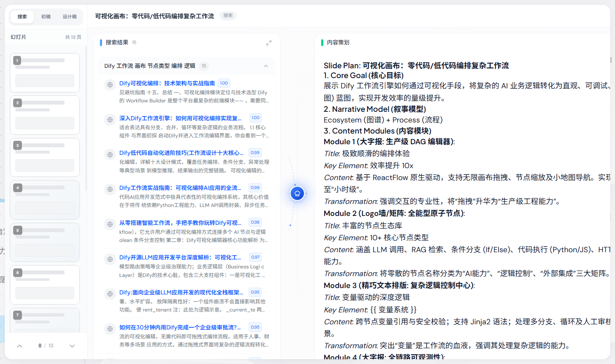Click globe icon beside 深入Dify工作流引擎 result

pos(110,120)
